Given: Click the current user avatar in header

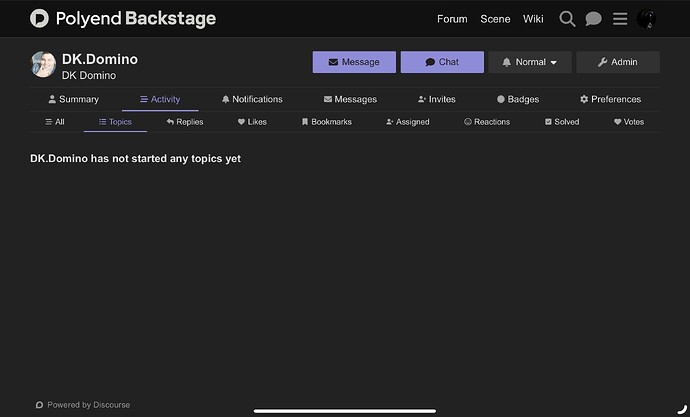Looking at the screenshot, I should (x=646, y=19).
